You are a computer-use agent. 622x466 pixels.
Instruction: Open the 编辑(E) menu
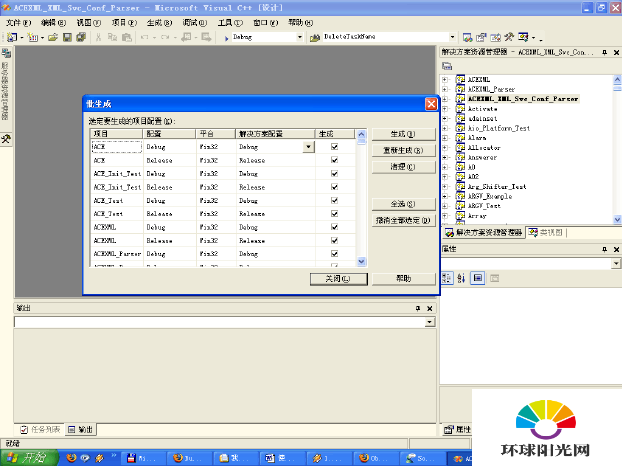54,23
